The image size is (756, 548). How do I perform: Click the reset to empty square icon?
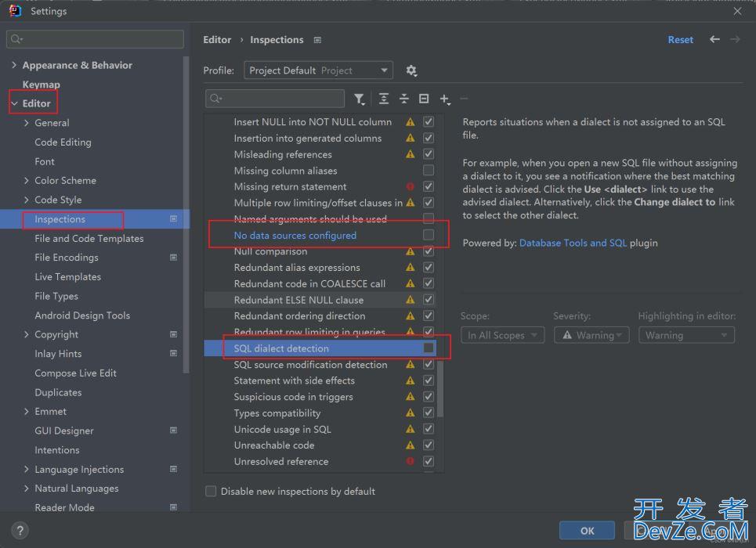point(424,99)
